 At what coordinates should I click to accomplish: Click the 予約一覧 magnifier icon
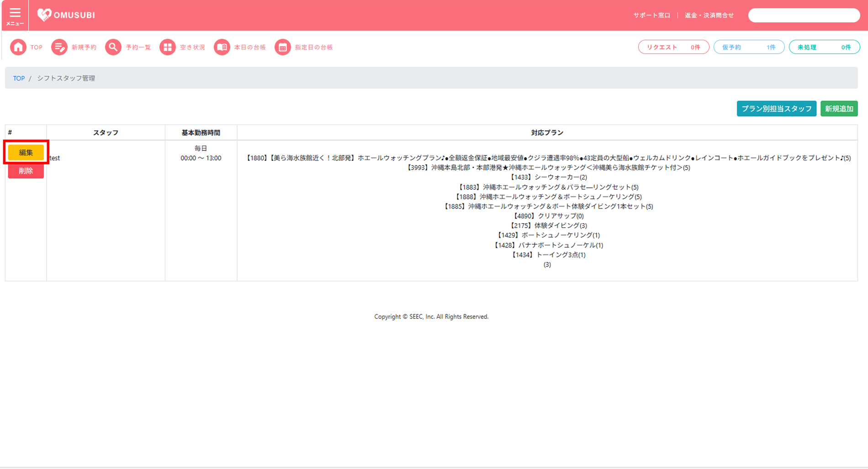point(113,47)
